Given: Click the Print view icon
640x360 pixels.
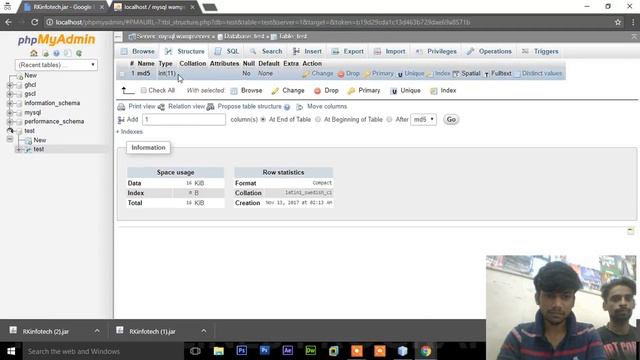Looking at the screenshot, I should 121,107.
